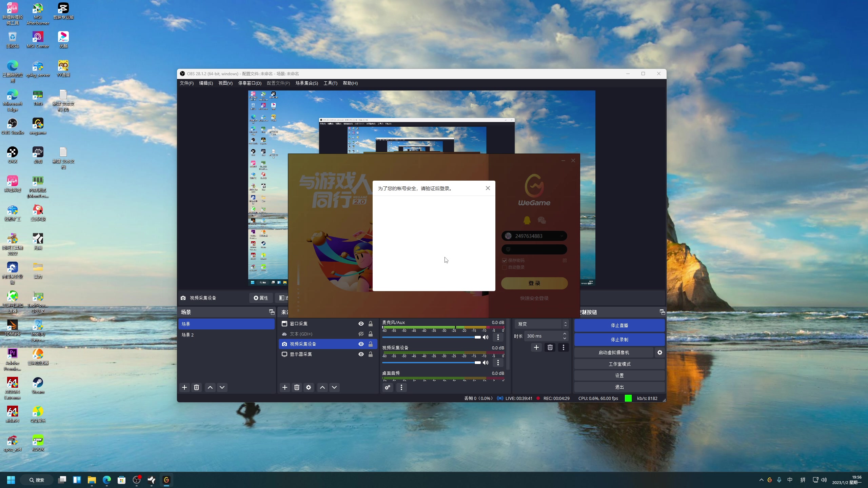Image resolution: width=868 pixels, height=488 pixels.
Task: Enable 工作室模式
Action: point(619,364)
